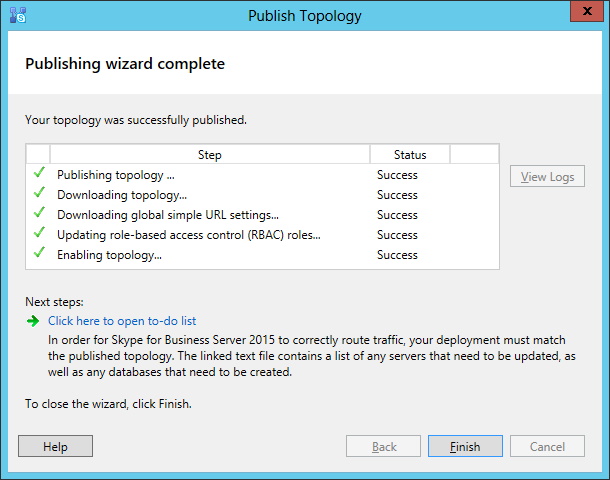The image size is (610, 480).
Task: Click the green checkmark beside Downloading topology
Action: click(39, 192)
